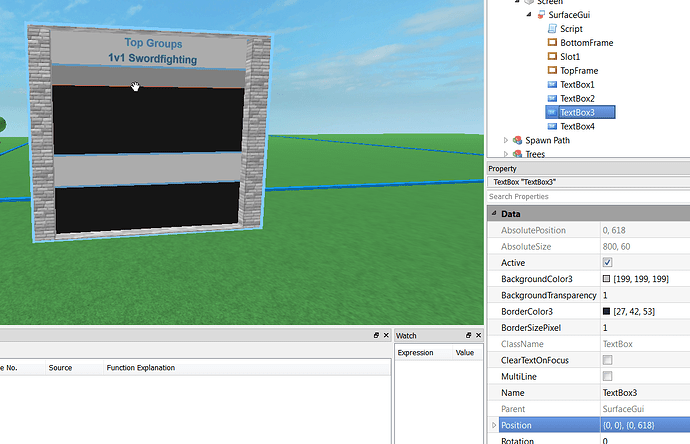Image resolution: width=690 pixels, height=444 pixels.
Task: Click the Parent property label
Action: coord(513,409)
